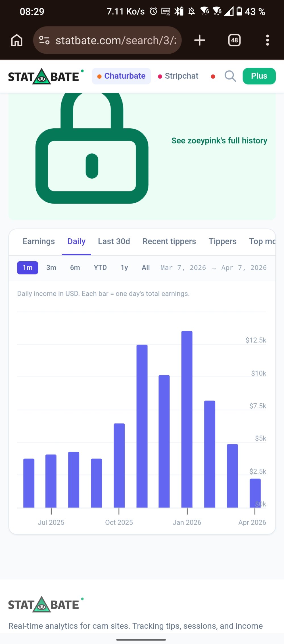
Task: Switch to Stripchat site option
Action: coord(178,76)
